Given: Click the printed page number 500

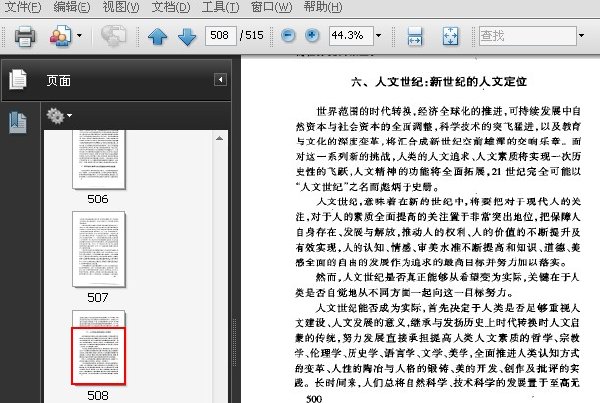Looking at the screenshot, I should tap(314, 398).
